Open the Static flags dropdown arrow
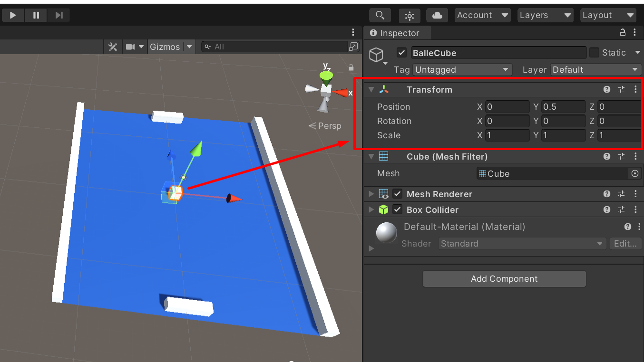This screenshot has width=644, height=362. point(637,53)
